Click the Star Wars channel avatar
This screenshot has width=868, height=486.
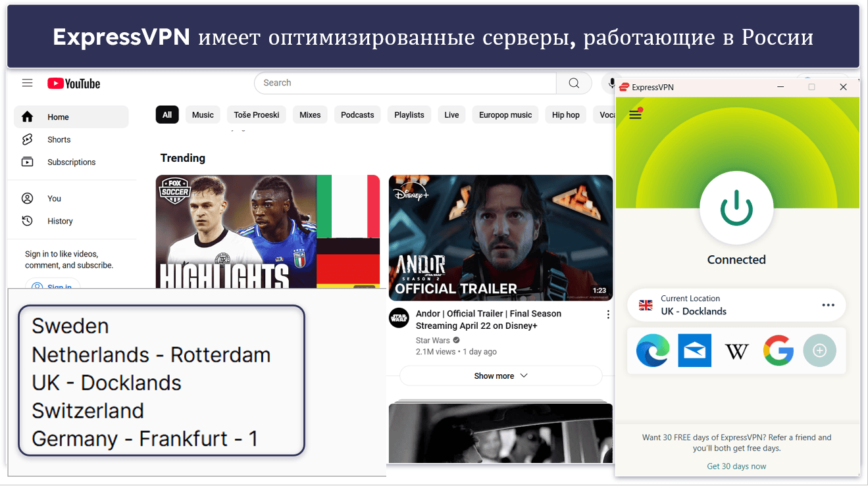click(x=399, y=318)
